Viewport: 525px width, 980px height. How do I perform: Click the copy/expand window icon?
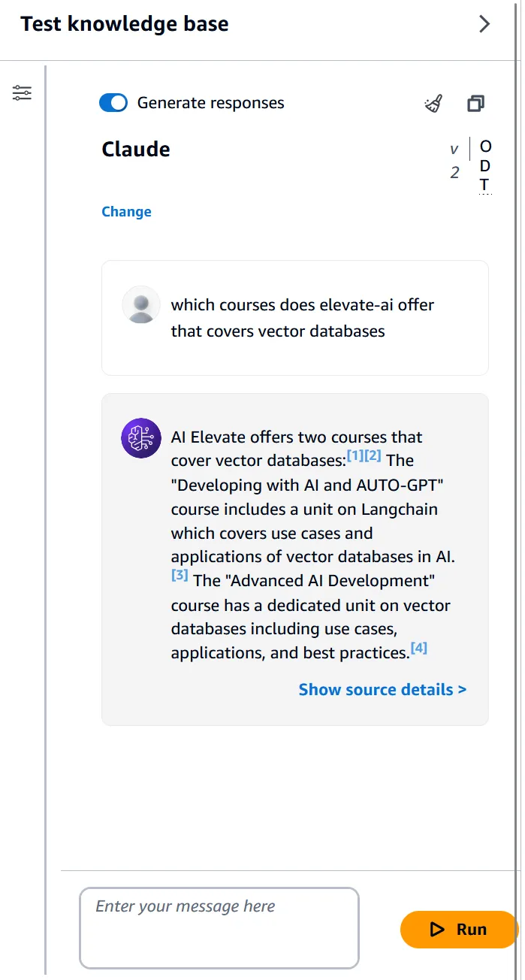(475, 104)
